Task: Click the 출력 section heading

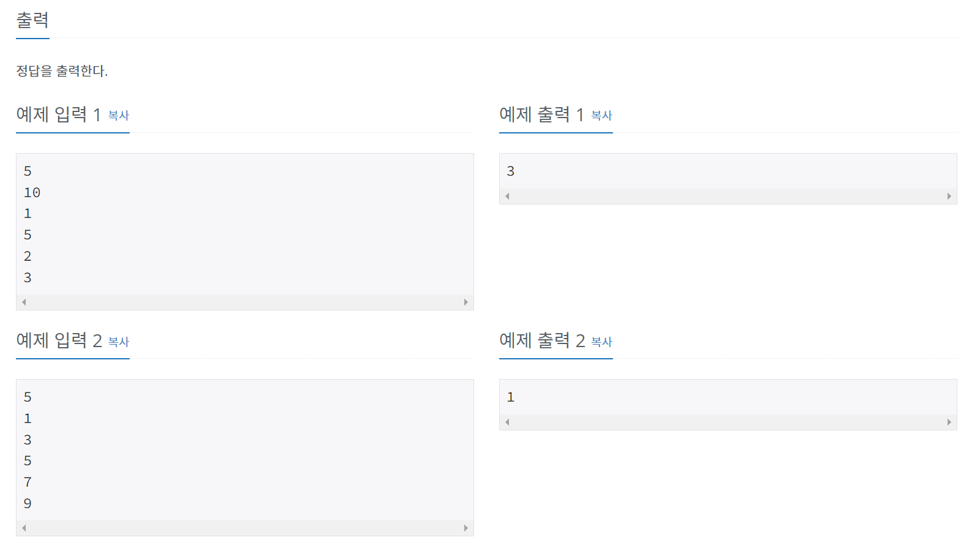Action: 32,20
